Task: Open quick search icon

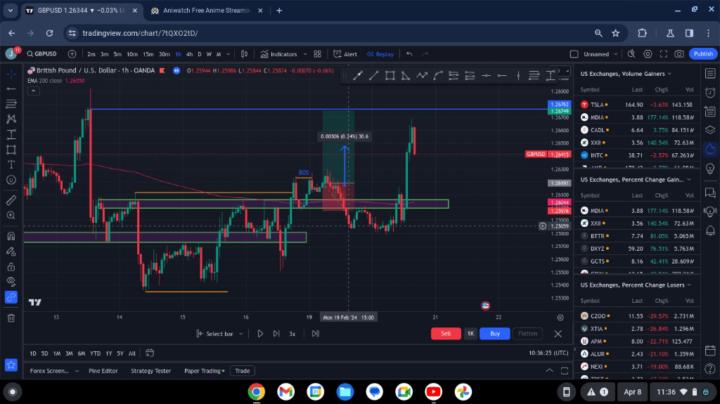Action: (631, 54)
